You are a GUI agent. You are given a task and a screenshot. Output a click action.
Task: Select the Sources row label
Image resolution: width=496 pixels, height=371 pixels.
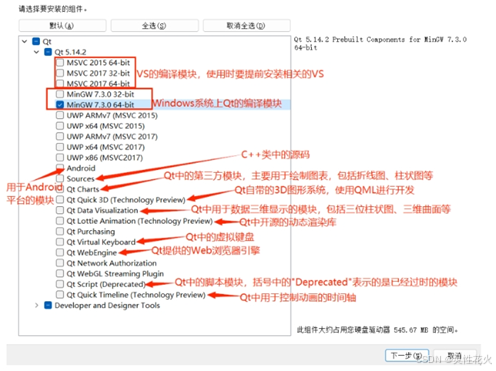[x=80, y=179]
